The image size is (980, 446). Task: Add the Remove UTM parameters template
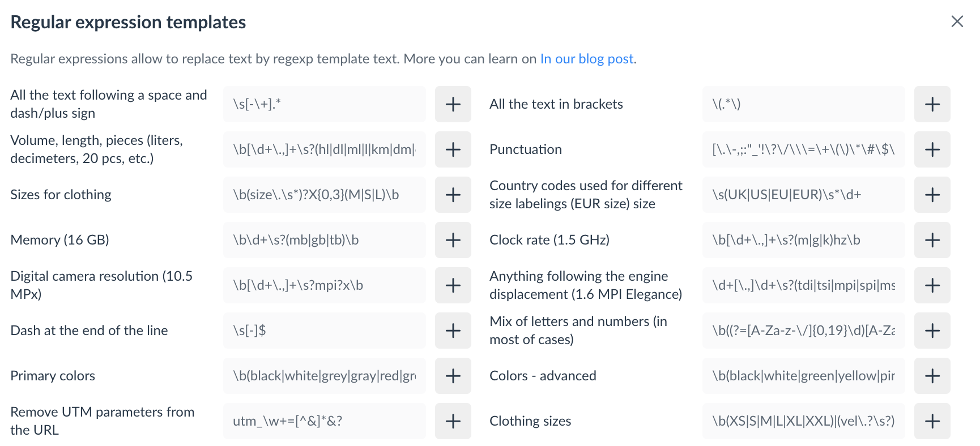coord(453,421)
